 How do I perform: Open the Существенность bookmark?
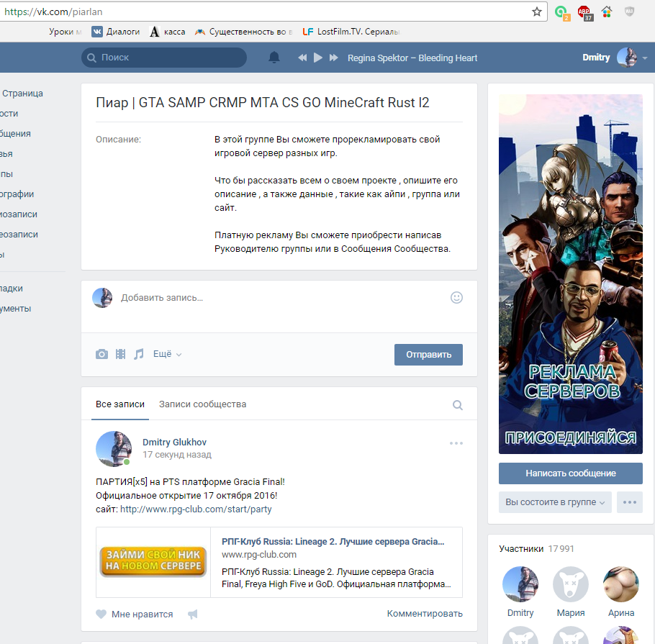coord(243,32)
